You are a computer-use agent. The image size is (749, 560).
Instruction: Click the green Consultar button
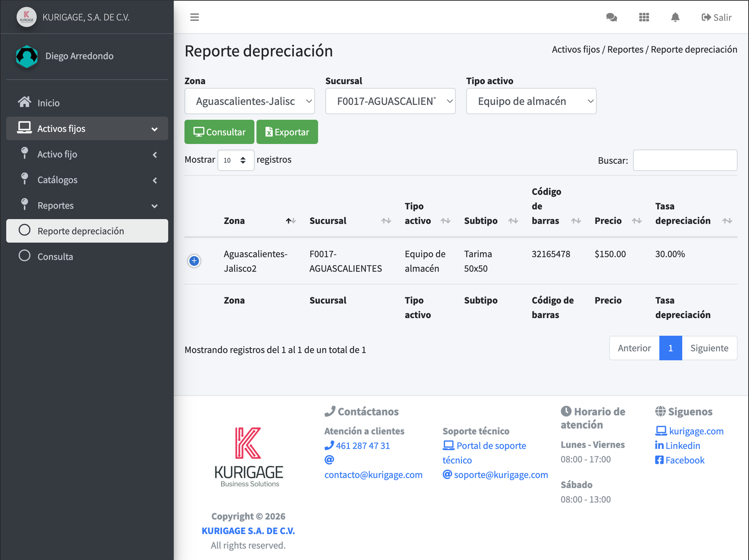click(219, 132)
